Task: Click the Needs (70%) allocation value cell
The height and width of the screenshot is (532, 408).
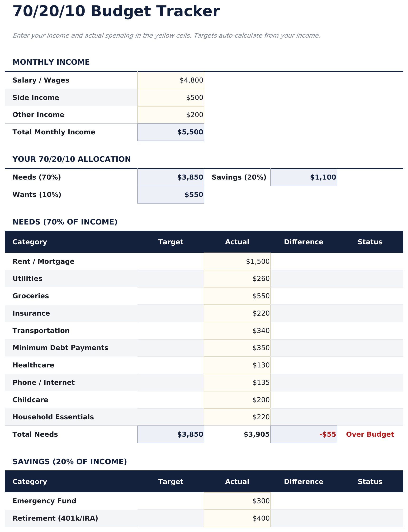Action: (x=171, y=177)
